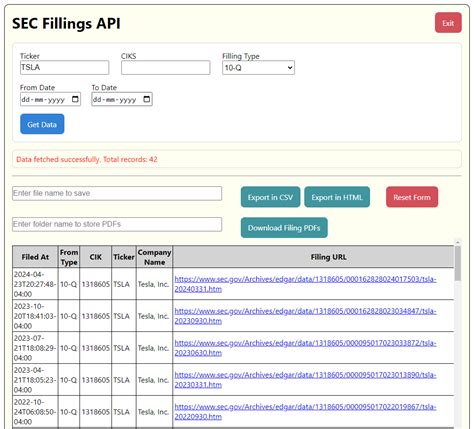Open the Filling Type dropdown showing 10-Q
This screenshot has width=474, height=429.
(258, 68)
